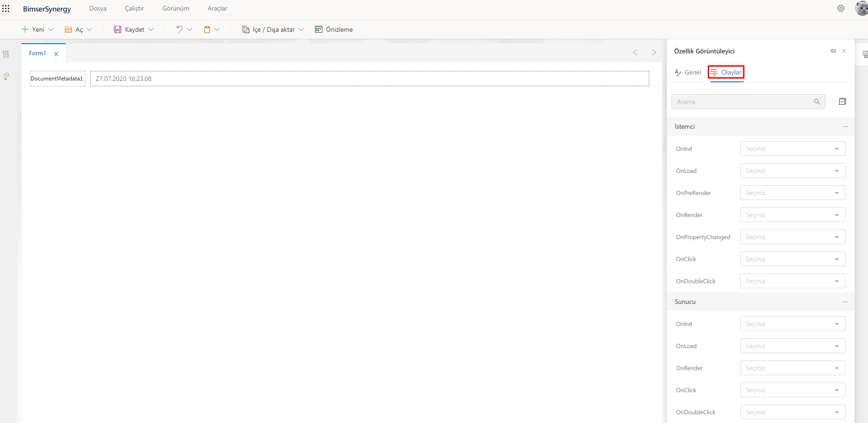Close the Özellik Görüntüleyici panel
The image size is (868, 423).
(844, 51)
